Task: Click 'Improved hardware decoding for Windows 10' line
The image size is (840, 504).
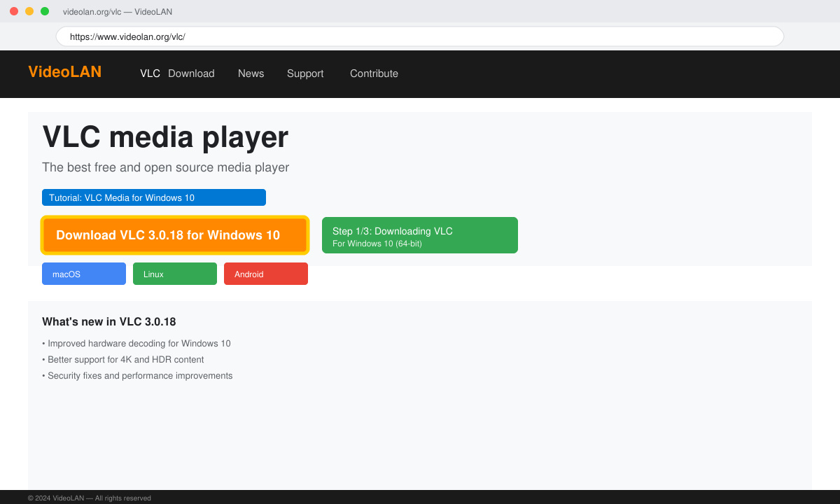Action: 136,344
